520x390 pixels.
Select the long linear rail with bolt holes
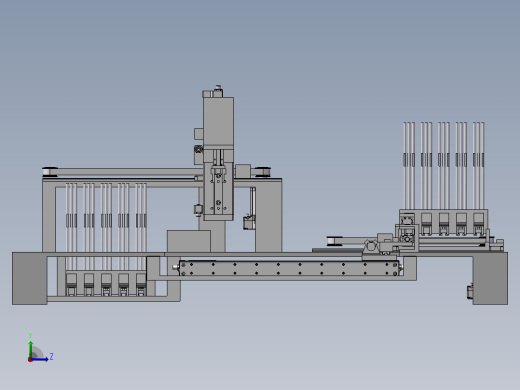pos(289,269)
